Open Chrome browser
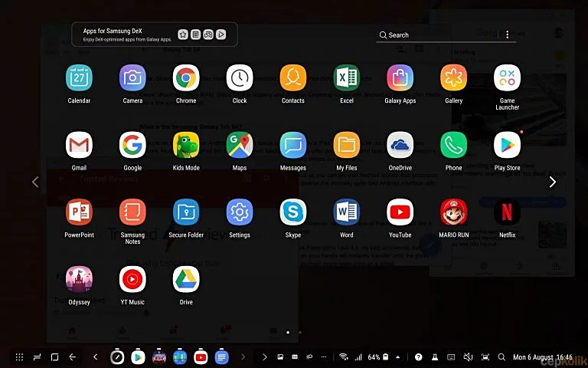588x368 pixels. (186, 78)
